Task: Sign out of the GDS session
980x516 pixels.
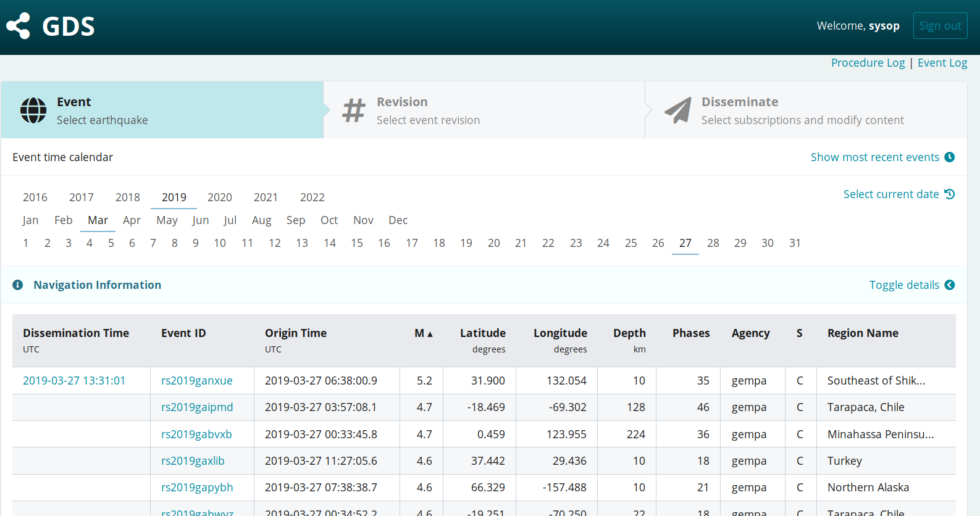Action: (940, 26)
